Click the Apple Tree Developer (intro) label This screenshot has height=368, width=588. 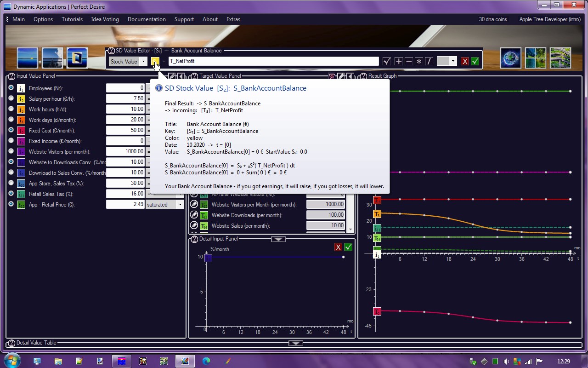tap(550, 19)
